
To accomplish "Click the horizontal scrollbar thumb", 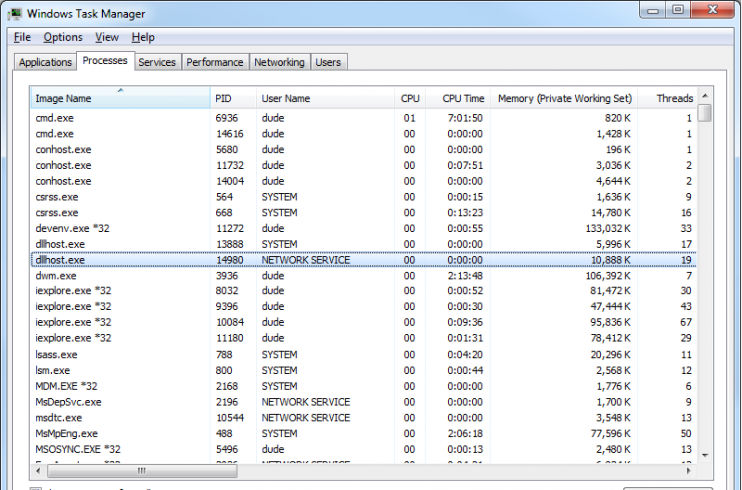I will [x=142, y=471].
